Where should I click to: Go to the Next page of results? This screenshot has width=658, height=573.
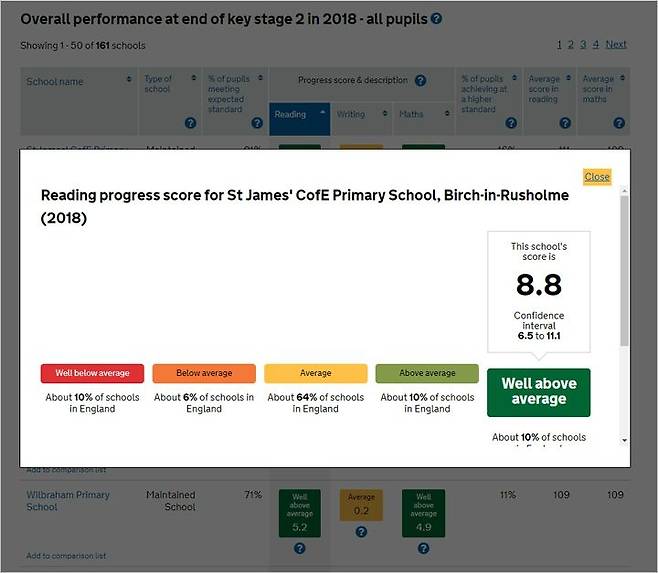point(616,44)
